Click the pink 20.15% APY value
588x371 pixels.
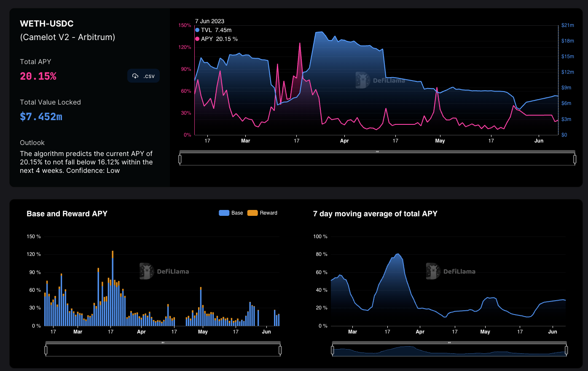click(x=38, y=76)
